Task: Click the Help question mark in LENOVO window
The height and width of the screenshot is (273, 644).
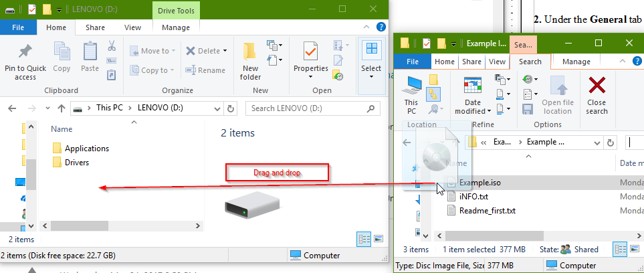Action: click(x=381, y=27)
